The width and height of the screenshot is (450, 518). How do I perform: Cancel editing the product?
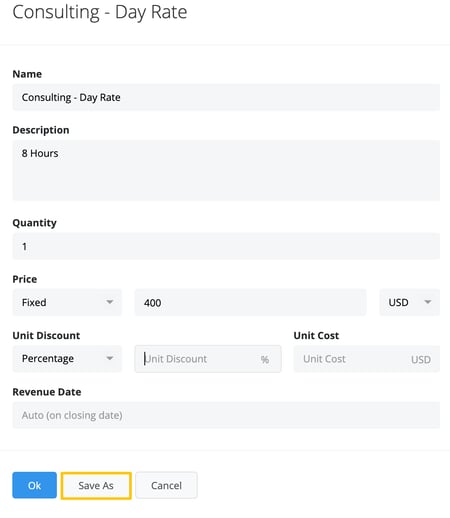[x=166, y=485]
